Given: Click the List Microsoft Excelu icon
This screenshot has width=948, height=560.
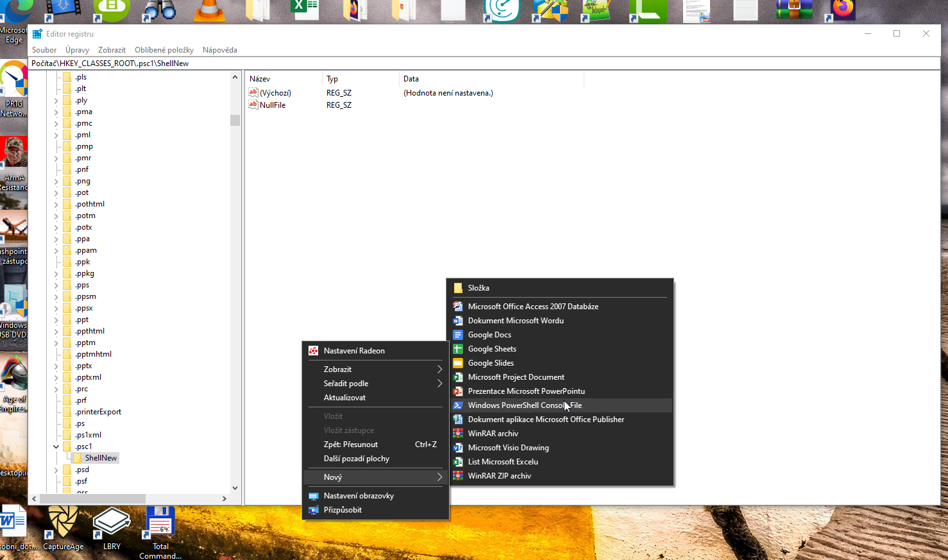Looking at the screenshot, I should tap(458, 462).
